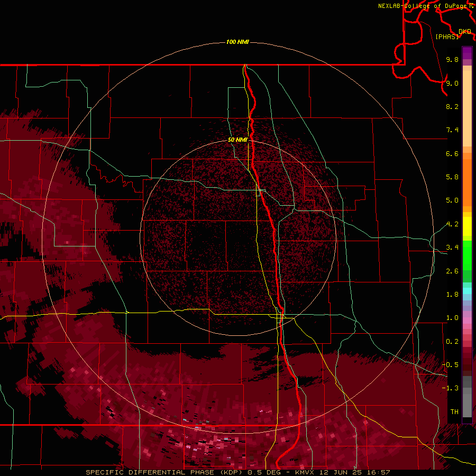Click the "KMVX" station ID in caption

click(304, 472)
